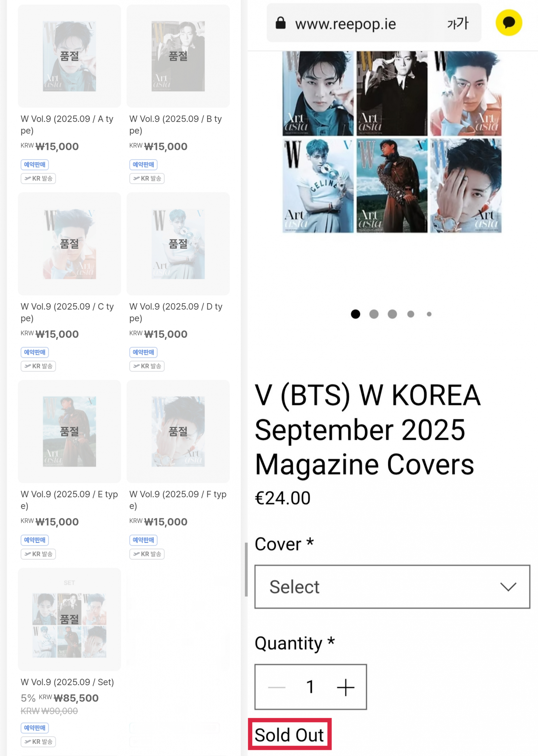
Task: Tap the yellow KakaoTalk chat icon
Action: pyautogui.click(x=508, y=23)
